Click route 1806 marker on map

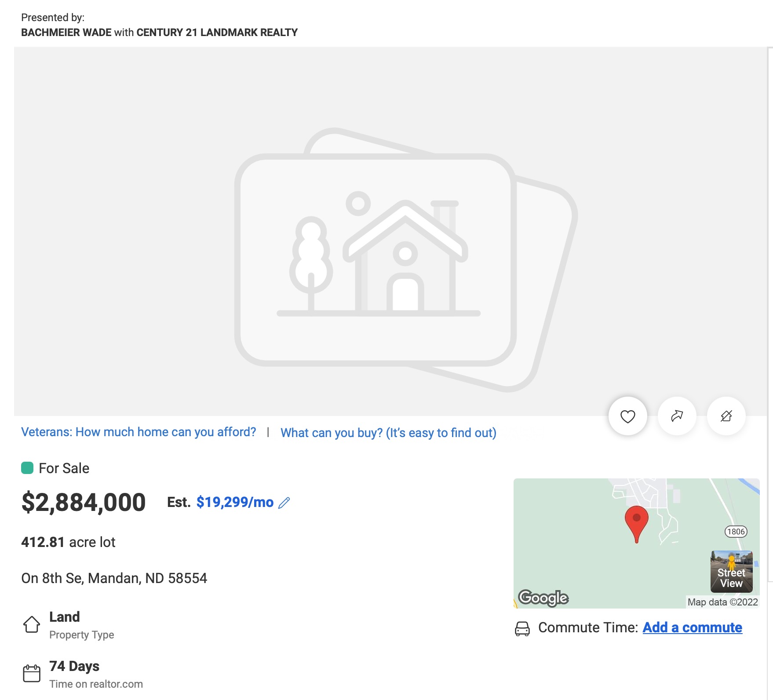tap(736, 532)
